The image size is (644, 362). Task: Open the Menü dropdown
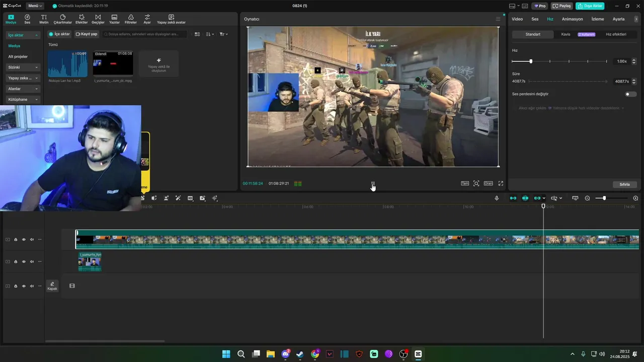point(35,6)
